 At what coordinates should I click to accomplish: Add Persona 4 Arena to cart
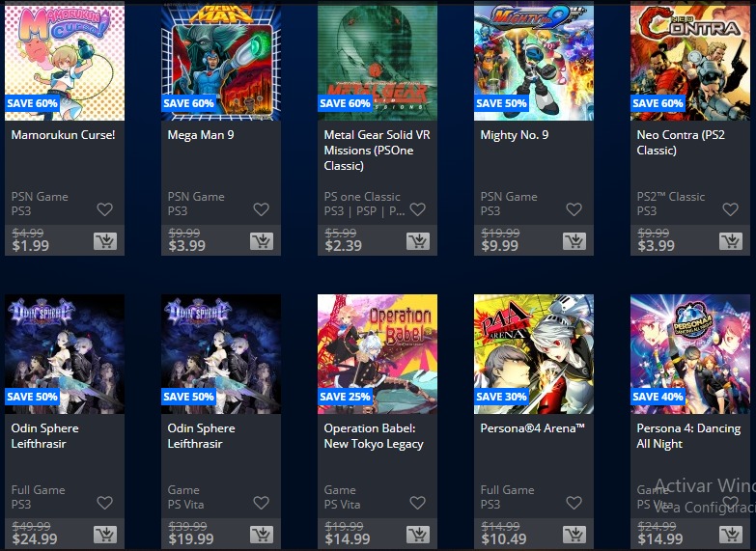tap(574, 535)
